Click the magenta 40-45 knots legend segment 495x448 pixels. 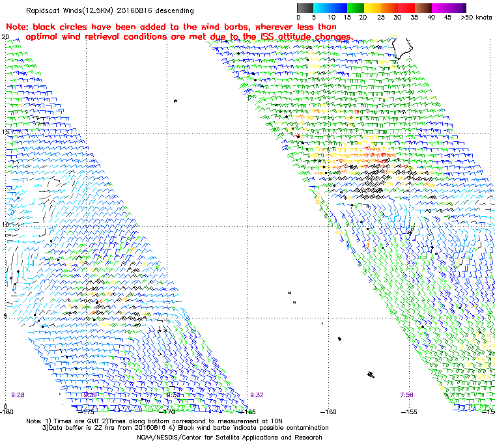pyautogui.click(x=440, y=8)
